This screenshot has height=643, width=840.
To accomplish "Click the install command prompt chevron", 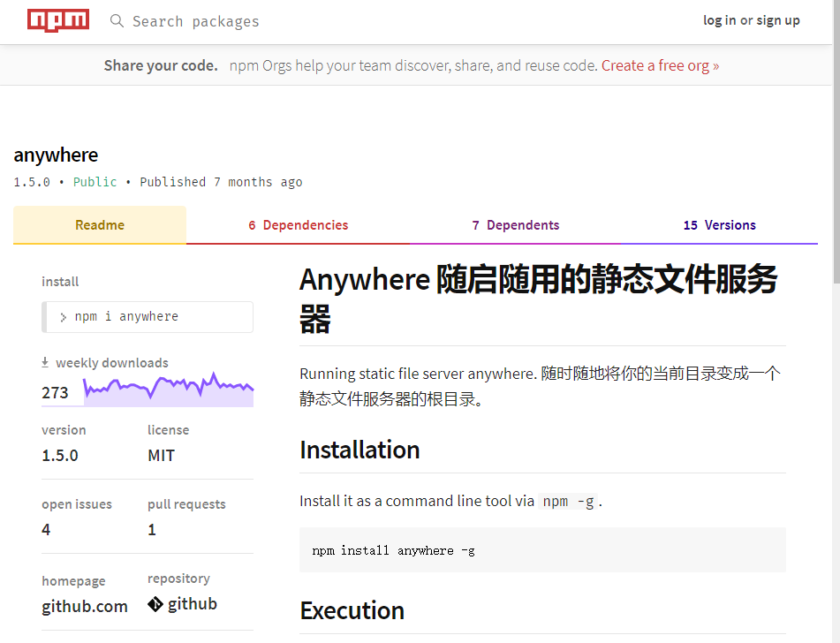I will click(64, 317).
